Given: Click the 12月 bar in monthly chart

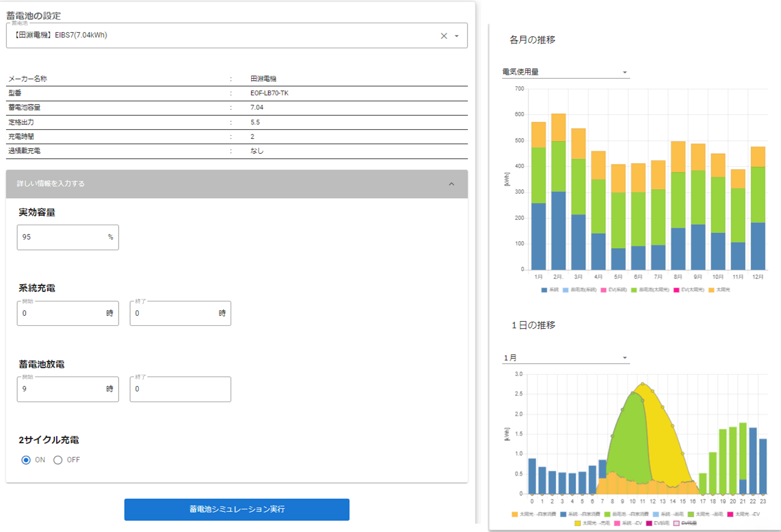Looking at the screenshot, I should (x=758, y=208).
